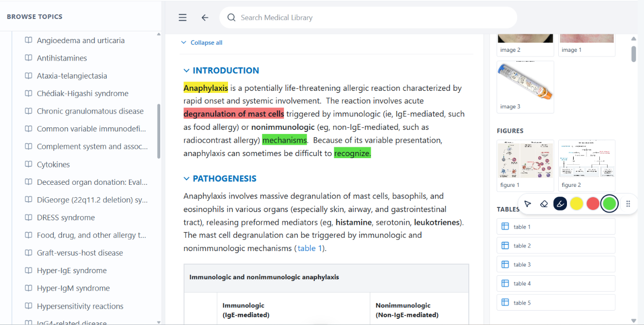Click the book icon beside Angioedema and urticaria
Viewport: 644px width, 325px height.
pyautogui.click(x=29, y=40)
